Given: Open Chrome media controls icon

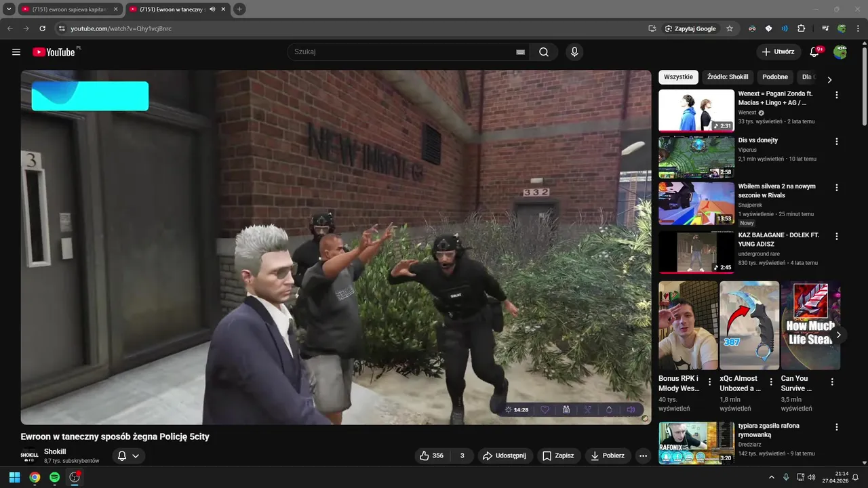Looking at the screenshot, I should coord(825,28).
